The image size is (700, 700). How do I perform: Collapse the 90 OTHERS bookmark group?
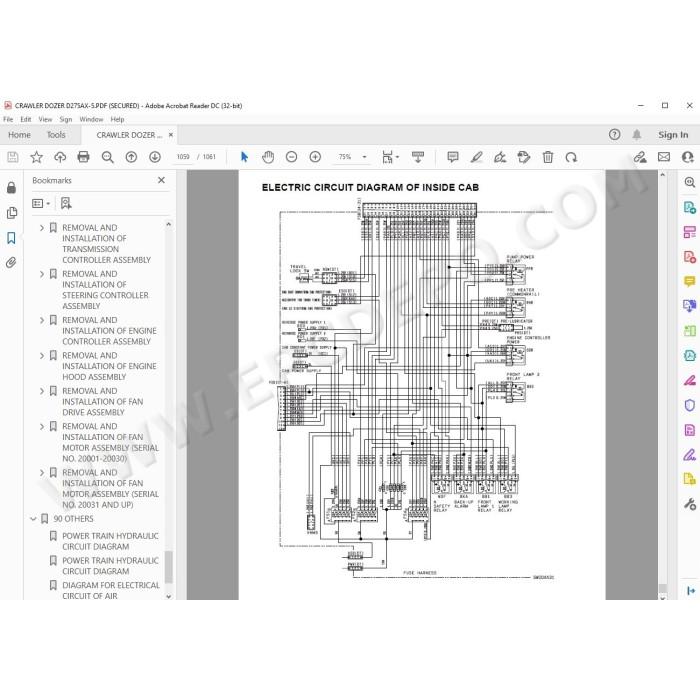33,519
